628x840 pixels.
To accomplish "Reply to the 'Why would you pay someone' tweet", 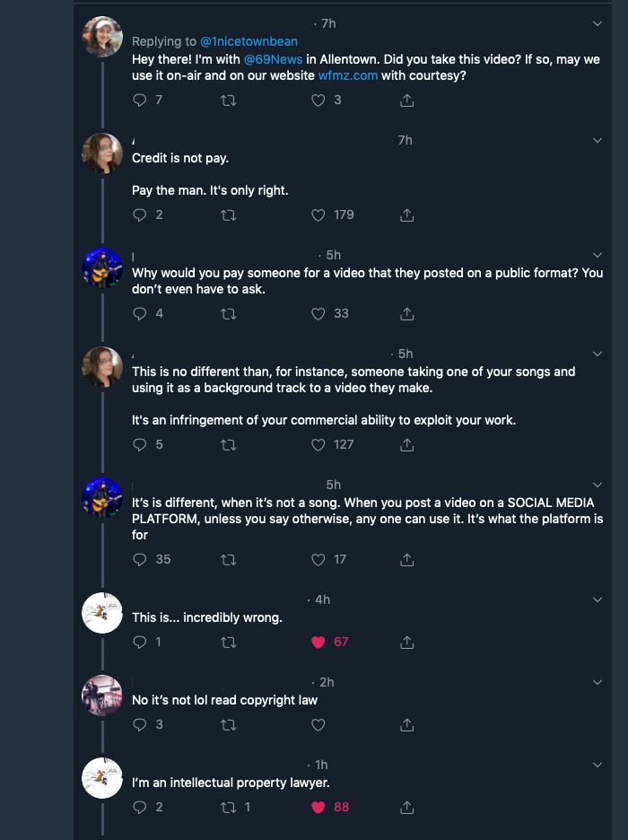I will (139, 314).
